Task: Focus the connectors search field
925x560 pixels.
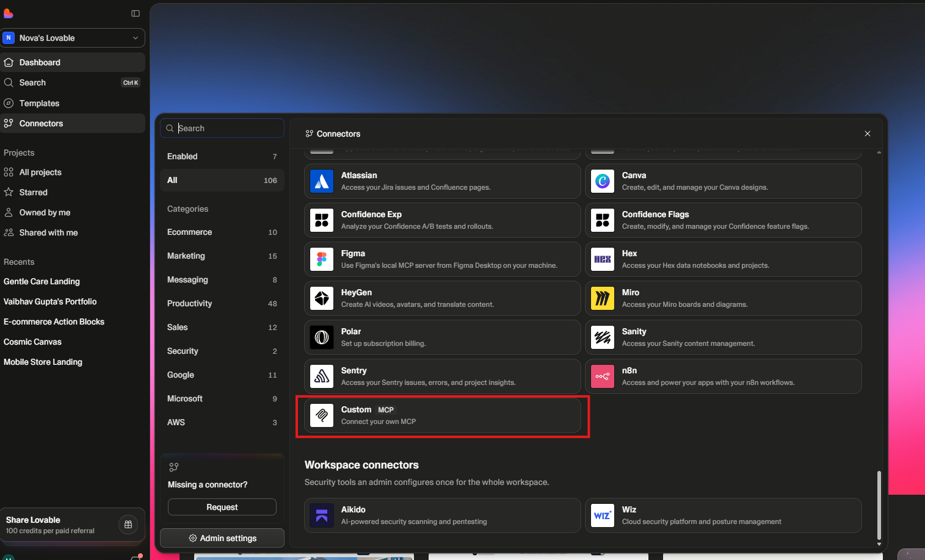Action: coord(222,128)
